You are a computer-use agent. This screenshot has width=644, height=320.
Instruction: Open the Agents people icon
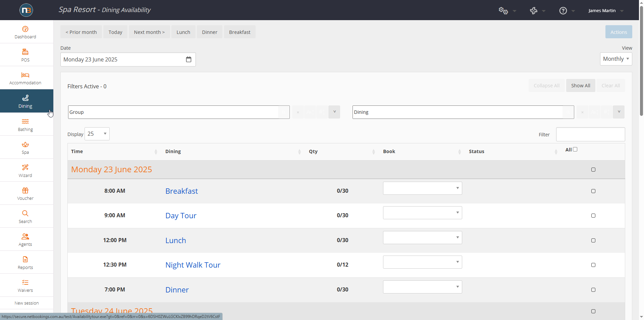(x=25, y=236)
